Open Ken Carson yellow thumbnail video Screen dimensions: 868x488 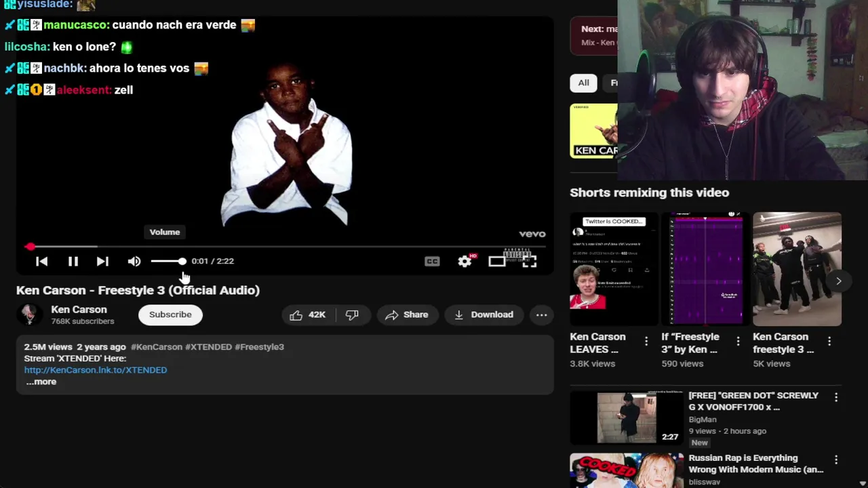pos(594,131)
